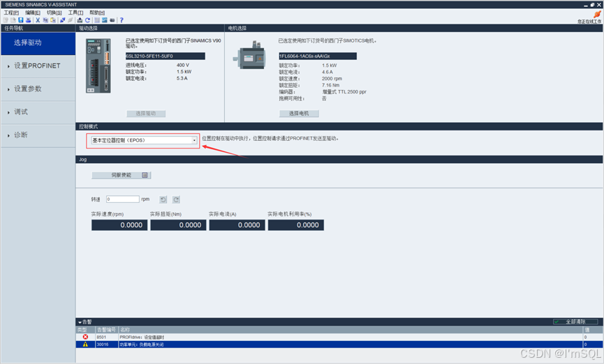The height and width of the screenshot is (364, 604).
Task: Click the red error icon for alarm 8501
Action: point(85,337)
